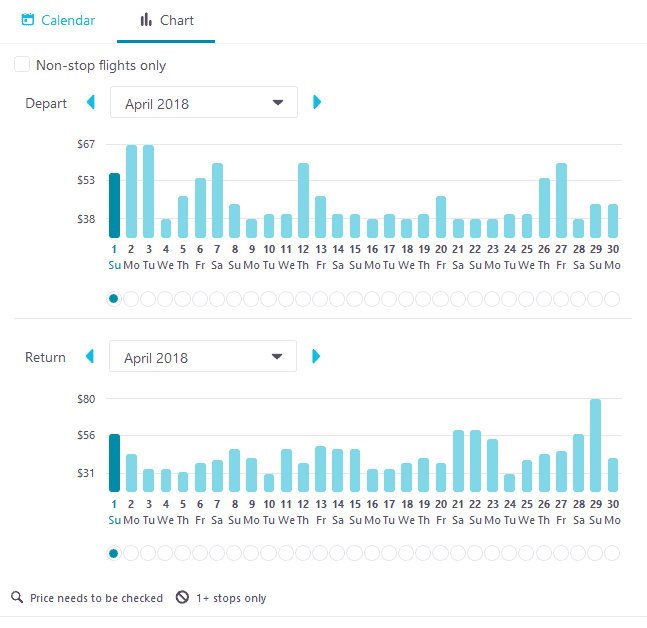647x628 pixels.
Task: Select the April 12 Depart price bar
Action: coord(303,200)
